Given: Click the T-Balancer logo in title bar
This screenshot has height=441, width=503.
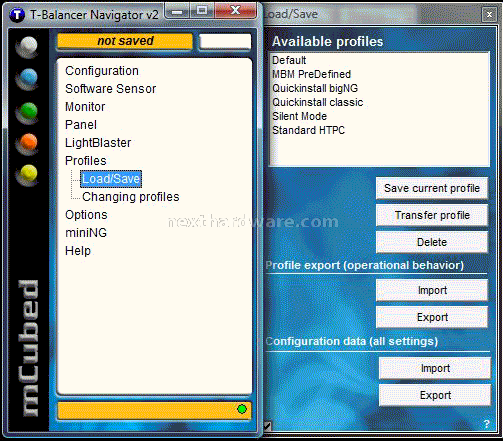Looking at the screenshot, I should (x=17, y=15).
